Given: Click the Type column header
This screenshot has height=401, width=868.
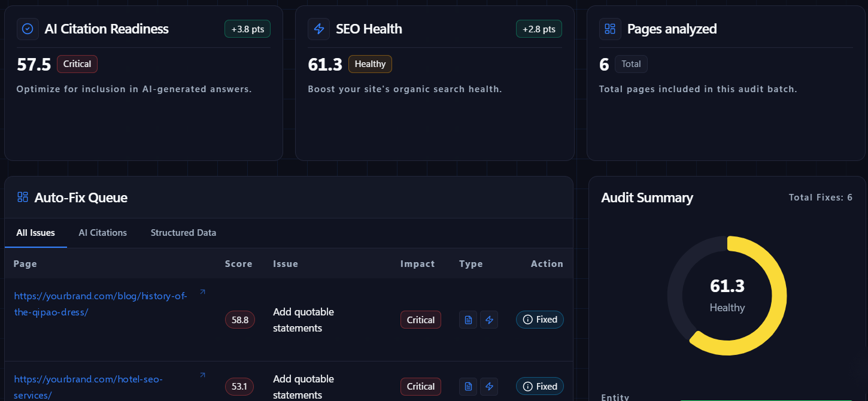Looking at the screenshot, I should point(471,264).
